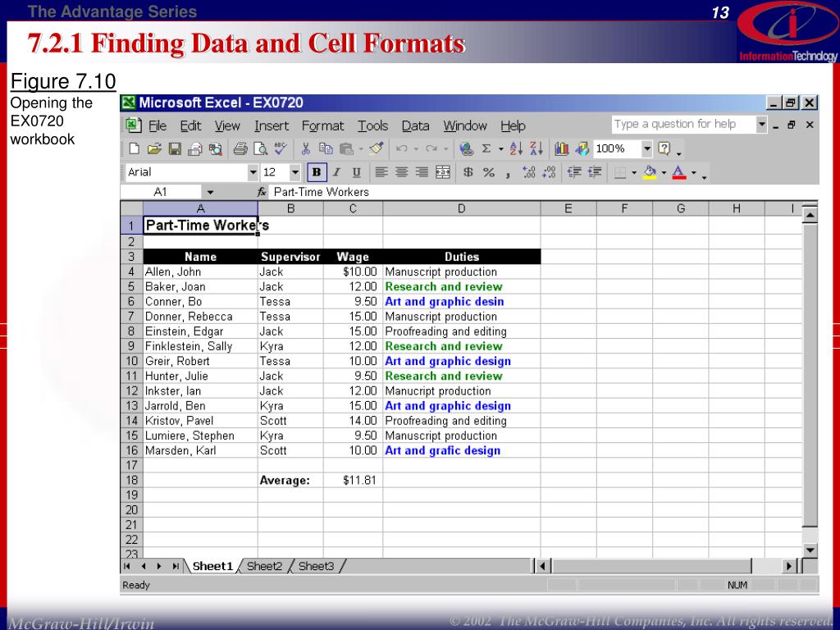The image size is (840, 630).
Task: Align text to the right
Action: pyautogui.click(x=422, y=172)
